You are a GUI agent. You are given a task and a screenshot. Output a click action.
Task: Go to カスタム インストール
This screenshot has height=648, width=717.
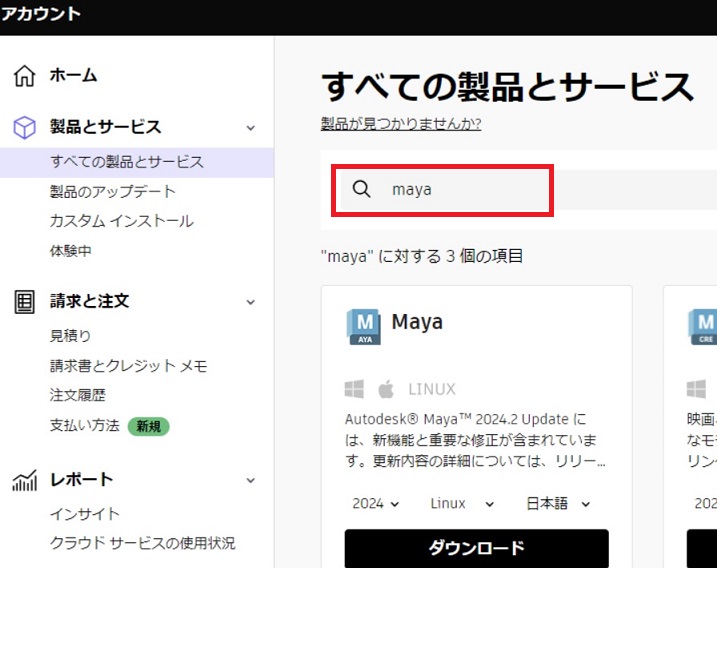122,221
